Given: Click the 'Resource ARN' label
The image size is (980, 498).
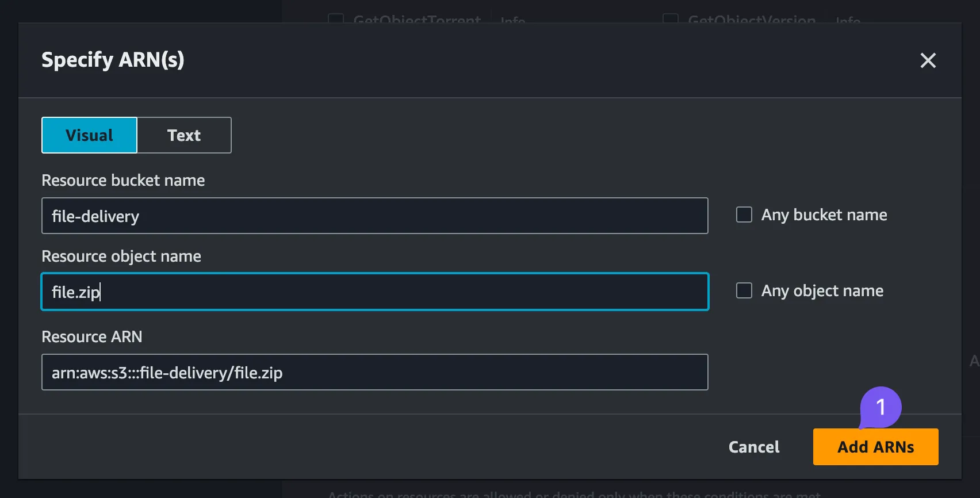Looking at the screenshot, I should (x=92, y=336).
